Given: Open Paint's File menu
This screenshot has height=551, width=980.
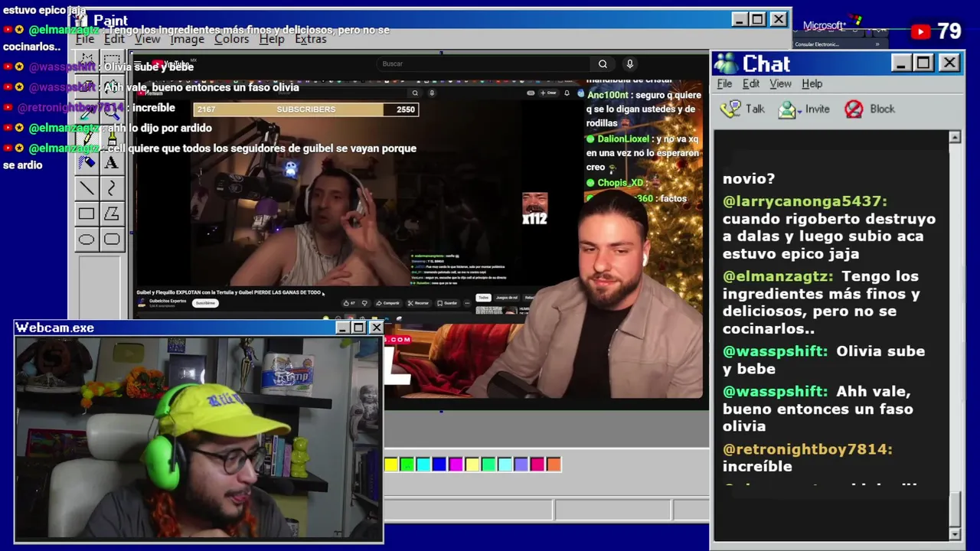Looking at the screenshot, I should pos(85,39).
